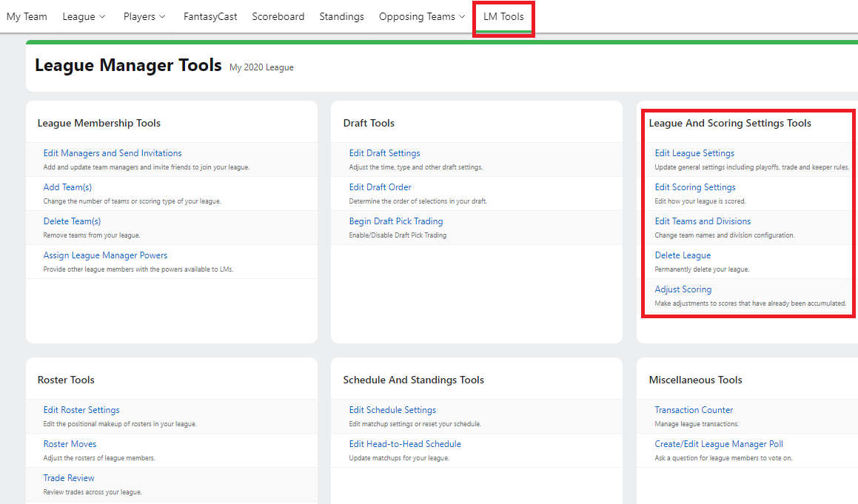Select the Delete League link
This screenshot has width=858, height=504.
coord(683,255)
